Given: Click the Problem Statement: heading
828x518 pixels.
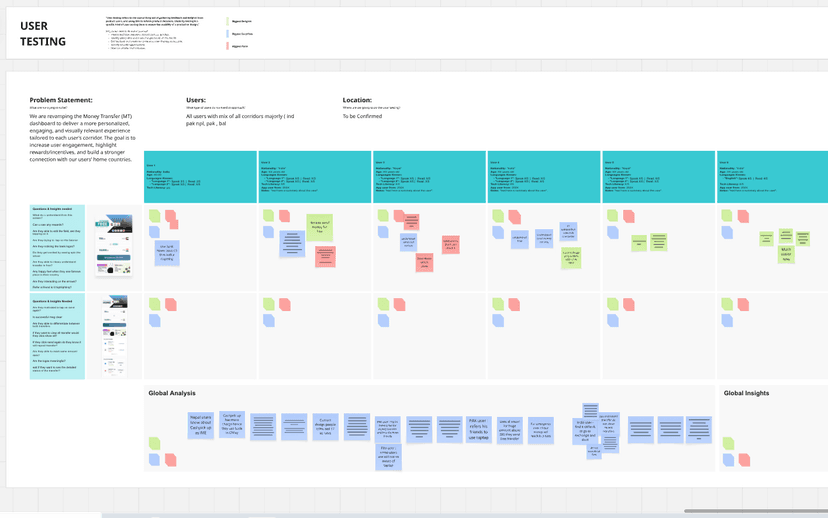Looking at the screenshot, I should (61, 100).
